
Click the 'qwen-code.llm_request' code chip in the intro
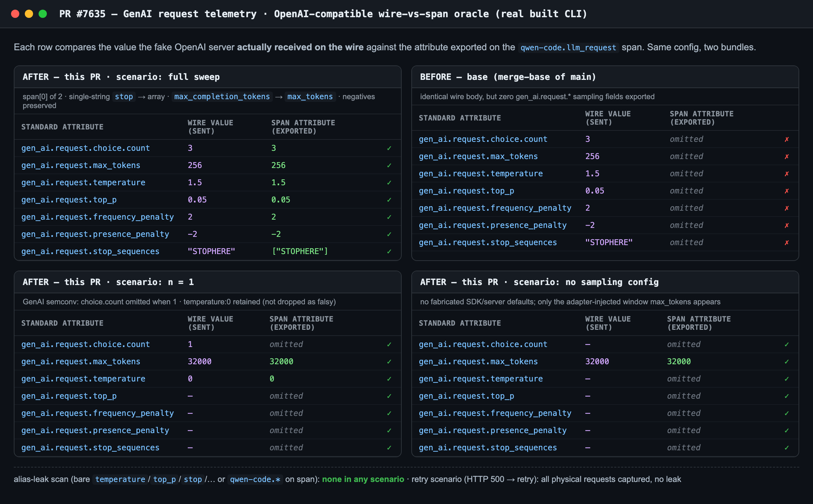[568, 48]
